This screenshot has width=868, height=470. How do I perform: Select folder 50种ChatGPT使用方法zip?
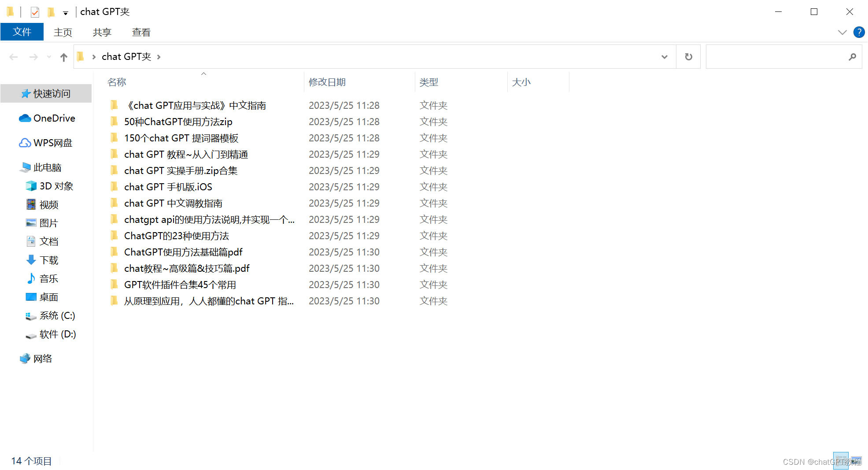tap(178, 122)
